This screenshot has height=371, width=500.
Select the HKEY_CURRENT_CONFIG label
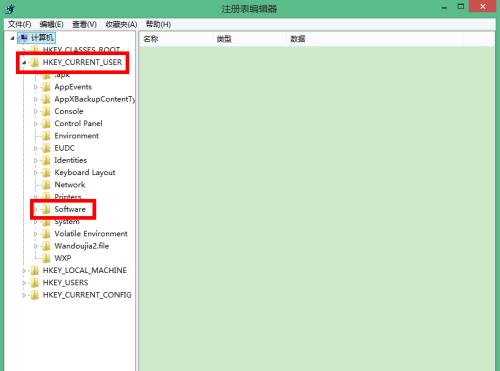click(87, 295)
